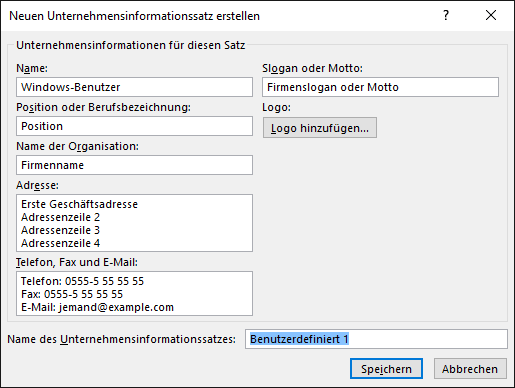
Task: Click the 'Adressenzeile 3' text line
Action: coord(60,230)
